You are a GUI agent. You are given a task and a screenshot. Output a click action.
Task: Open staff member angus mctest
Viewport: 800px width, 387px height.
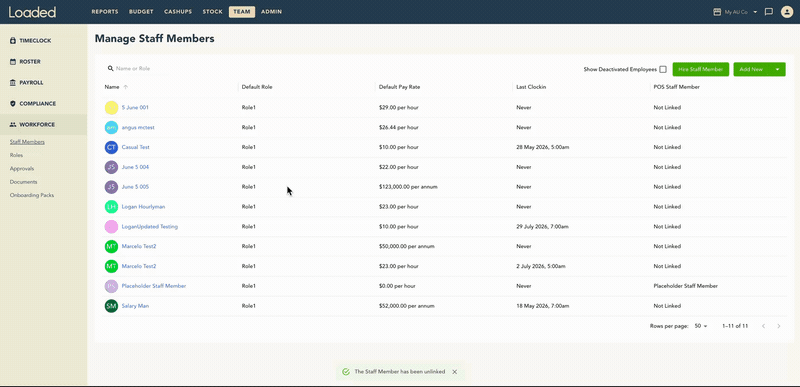[x=138, y=127]
